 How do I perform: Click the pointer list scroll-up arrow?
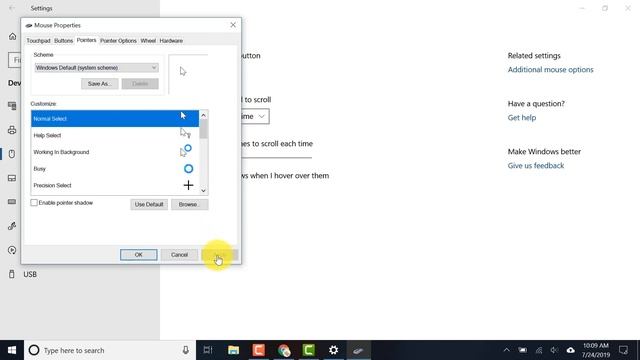(203, 115)
